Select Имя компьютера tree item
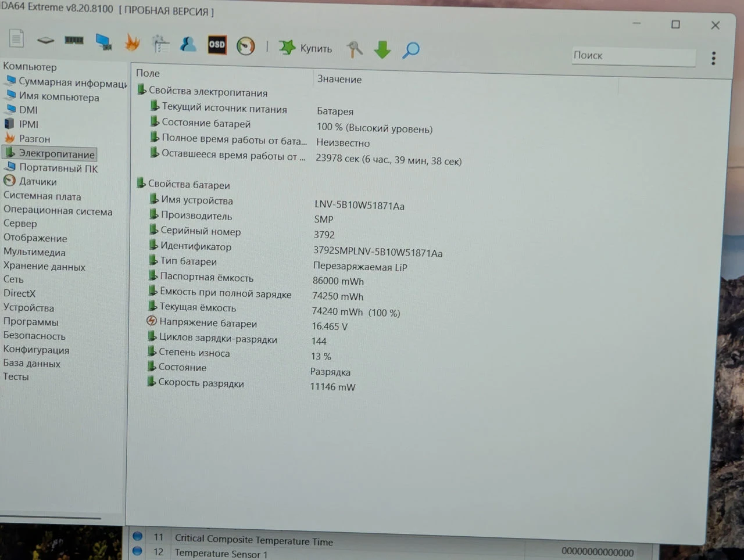This screenshot has width=744, height=560. pyautogui.click(x=52, y=96)
